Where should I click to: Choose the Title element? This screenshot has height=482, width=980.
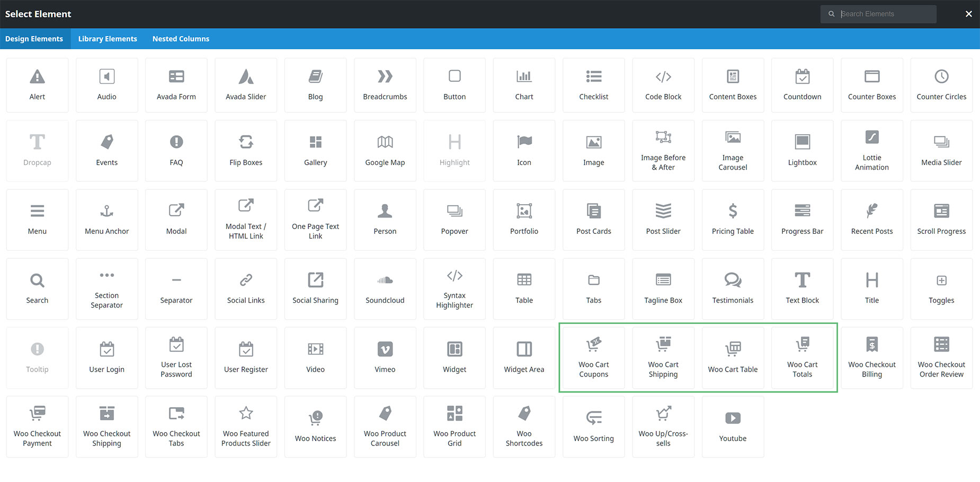(872, 288)
